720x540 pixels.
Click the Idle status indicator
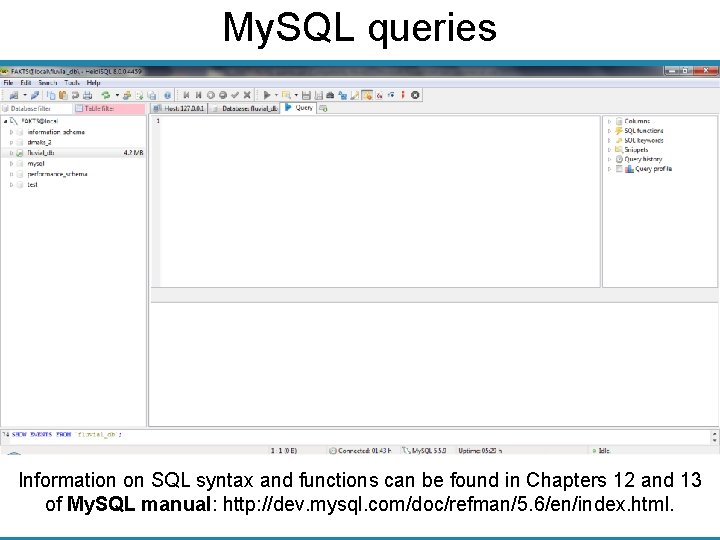click(602, 450)
